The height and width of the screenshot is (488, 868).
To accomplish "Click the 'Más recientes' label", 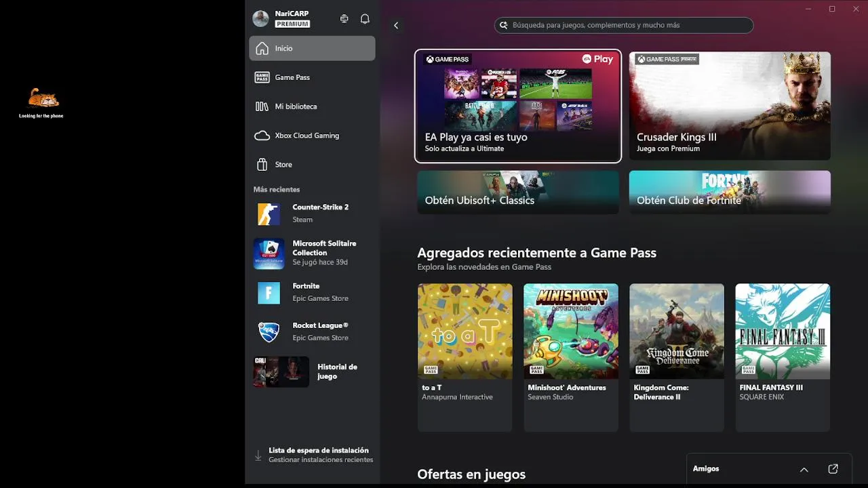I will coord(277,189).
